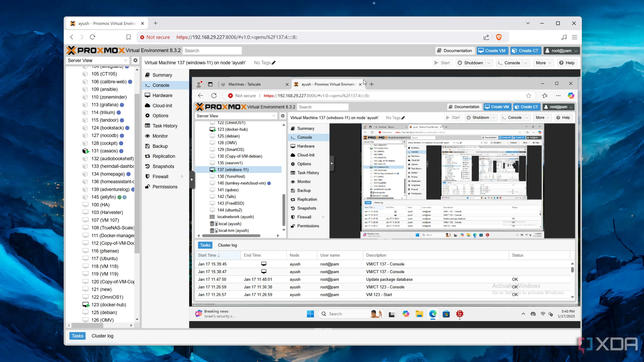
Task: Expand the Firewall submenu arrow in outer sidebar
Action: pyautogui.click(x=182, y=177)
